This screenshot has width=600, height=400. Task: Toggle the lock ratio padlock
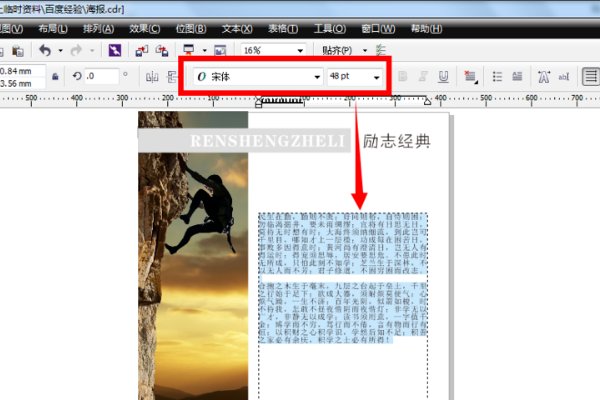pyautogui.click(x=55, y=77)
